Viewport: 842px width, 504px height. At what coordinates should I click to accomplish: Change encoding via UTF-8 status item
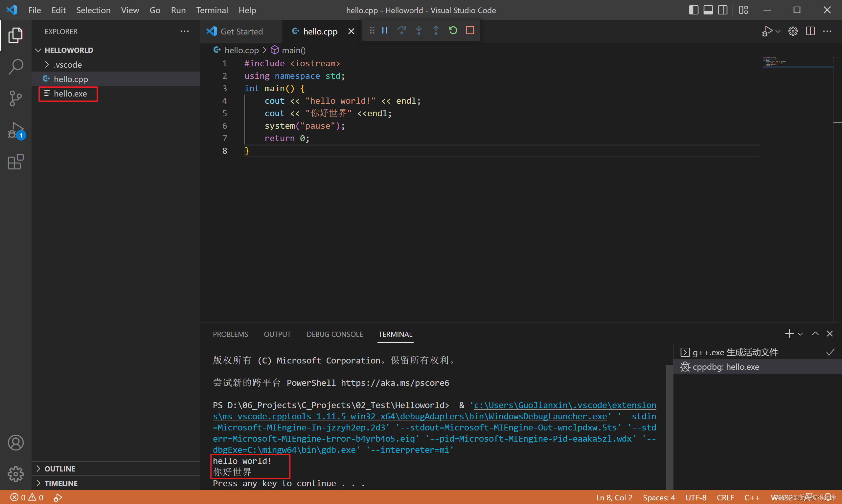[695, 497]
